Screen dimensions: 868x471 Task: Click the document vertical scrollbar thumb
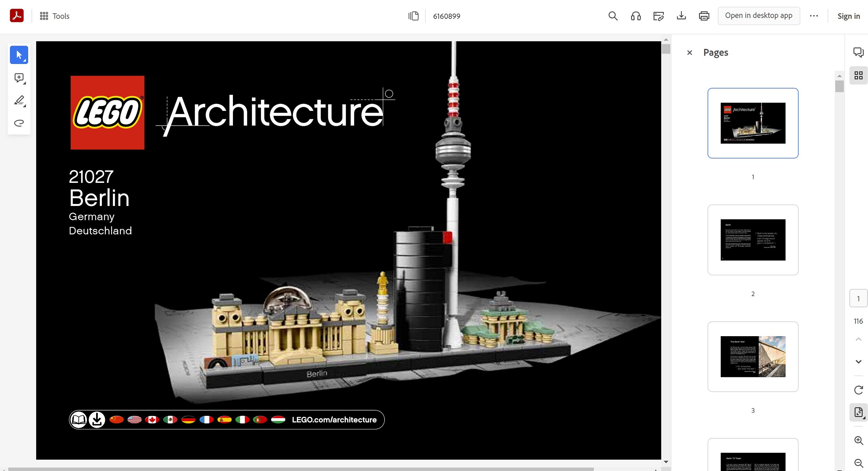pos(666,49)
